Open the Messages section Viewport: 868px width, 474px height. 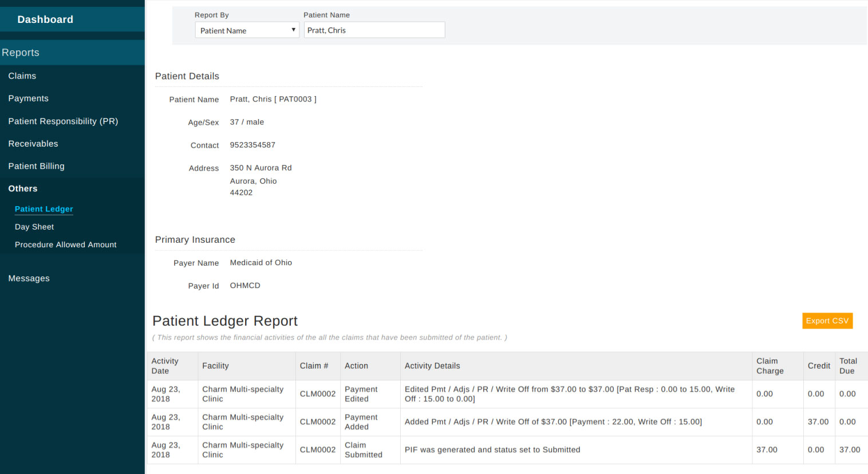pyautogui.click(x=29, y=278)
